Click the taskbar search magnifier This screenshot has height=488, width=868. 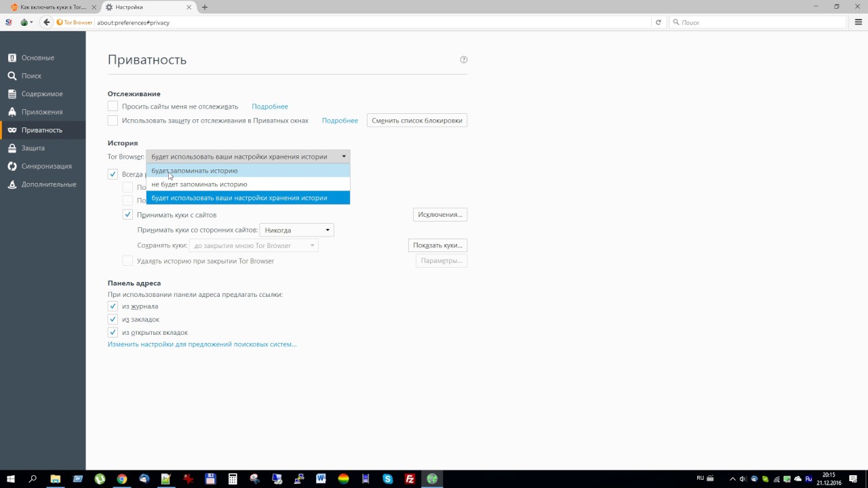[33, 479]
